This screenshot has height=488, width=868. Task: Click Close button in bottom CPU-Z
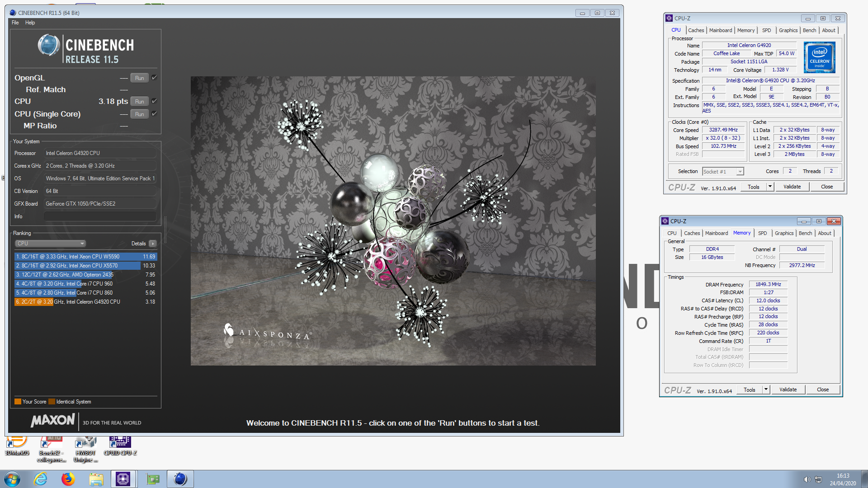(x=822, y=390)
